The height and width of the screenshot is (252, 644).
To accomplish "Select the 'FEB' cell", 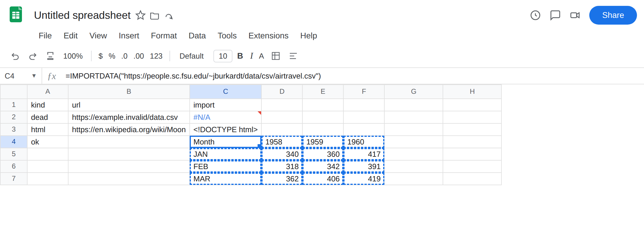I will pos(225,166).
